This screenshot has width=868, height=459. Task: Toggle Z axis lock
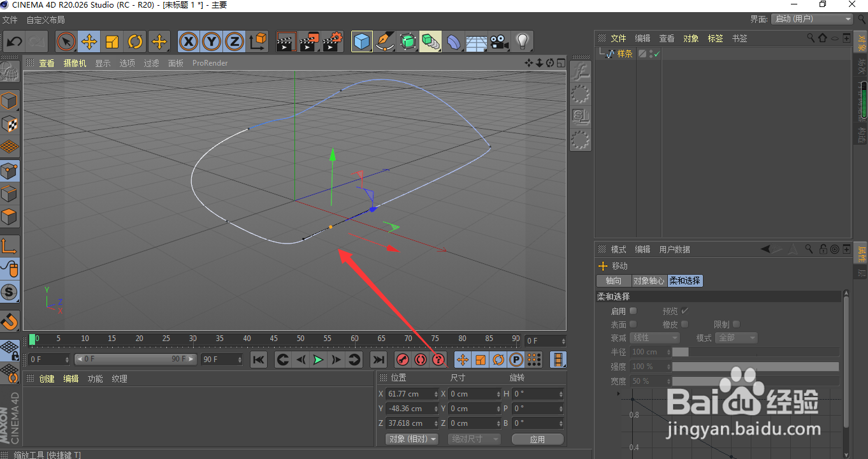[x=235, y=42]
